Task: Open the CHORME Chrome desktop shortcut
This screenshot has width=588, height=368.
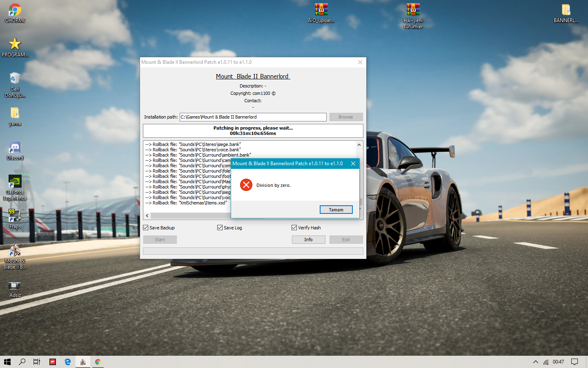Action: 15,13
